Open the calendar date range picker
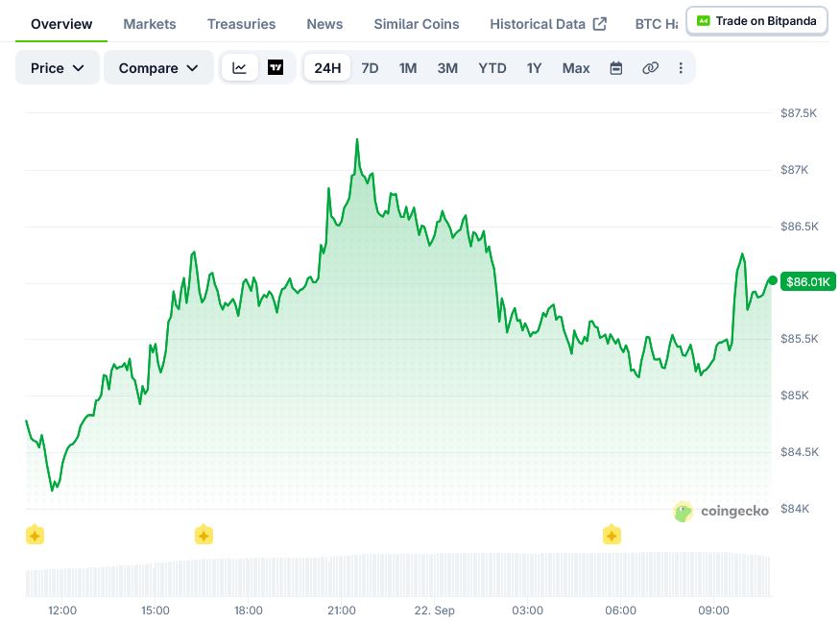Screen dimensions: 840x624 point(616,68)
